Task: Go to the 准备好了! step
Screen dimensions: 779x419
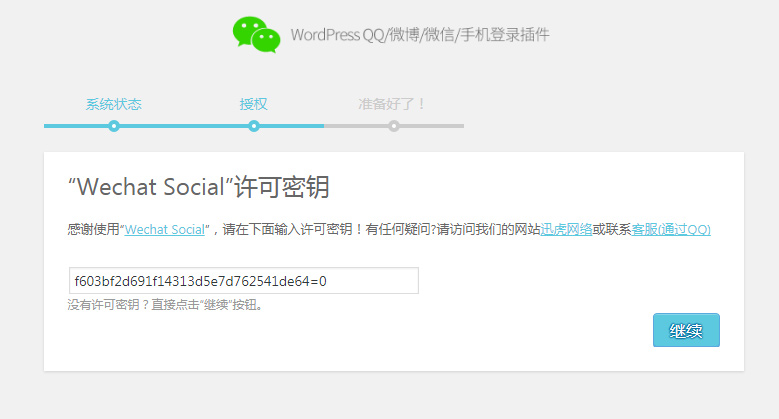Action: pyautogui.click(x=392, y=104)
